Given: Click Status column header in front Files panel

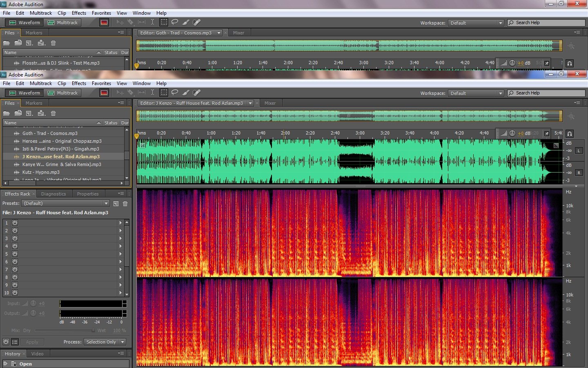Looking at the screenshot, I should click(111, 123).
